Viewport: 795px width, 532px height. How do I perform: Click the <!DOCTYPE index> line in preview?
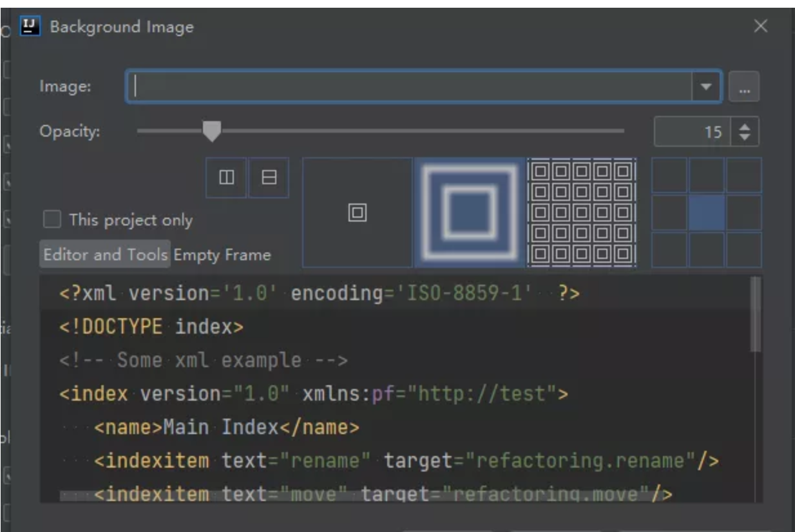(x=151, y=327)
